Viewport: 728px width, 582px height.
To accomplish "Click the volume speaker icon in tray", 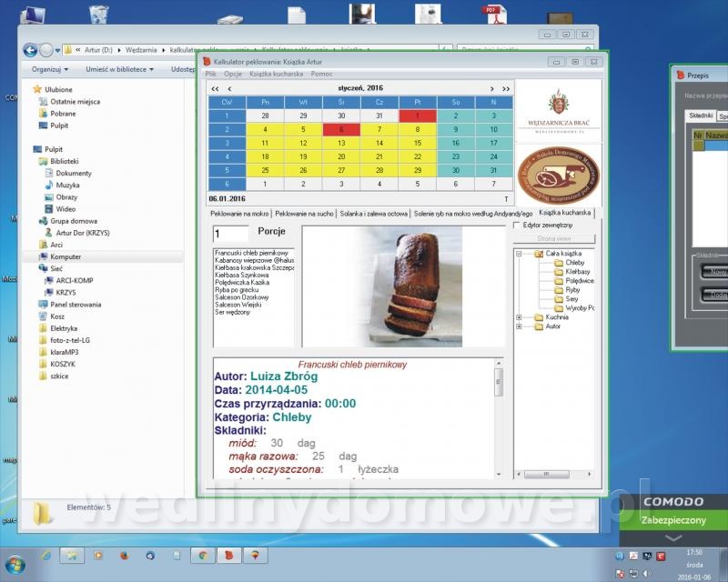I will (x=647, y=574).
